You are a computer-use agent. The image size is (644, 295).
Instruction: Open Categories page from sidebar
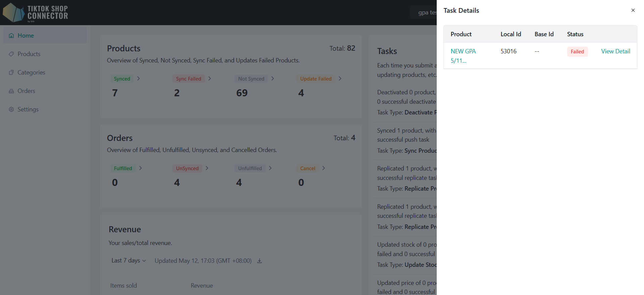45,72
